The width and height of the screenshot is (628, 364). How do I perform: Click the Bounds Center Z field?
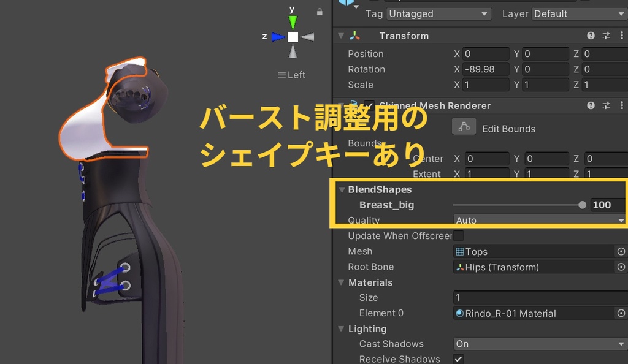(x=606, y=159)
